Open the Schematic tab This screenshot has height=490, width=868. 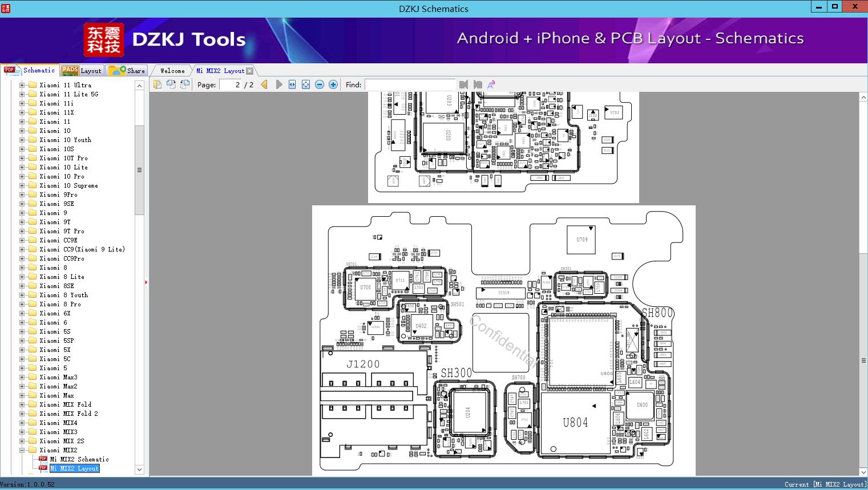click(x=30, y=70)
